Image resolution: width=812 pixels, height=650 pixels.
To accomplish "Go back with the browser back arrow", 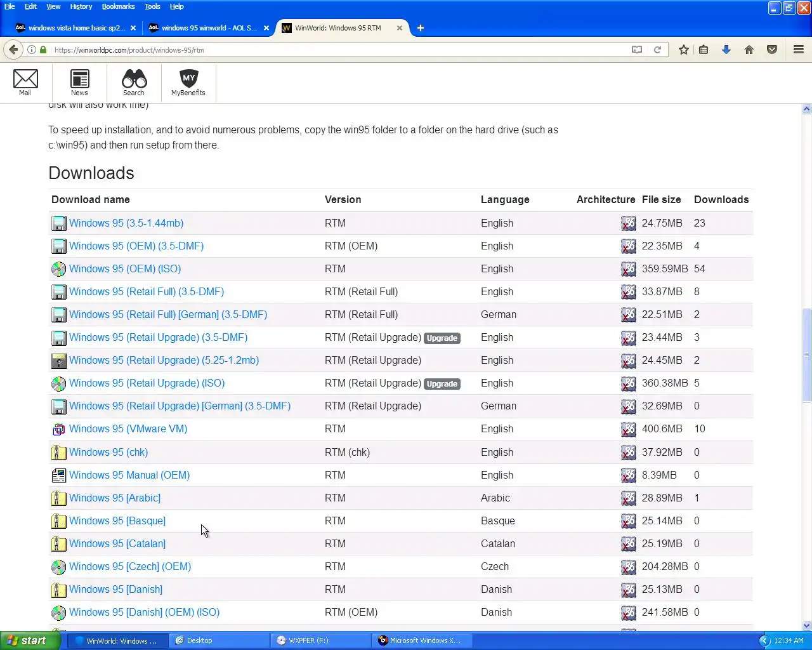I will click(13, 50).
